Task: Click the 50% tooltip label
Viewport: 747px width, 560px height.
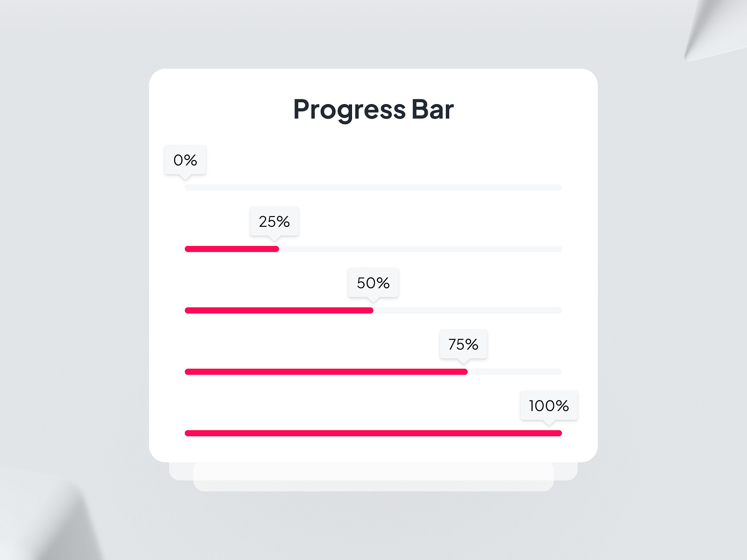Action: 372,283
